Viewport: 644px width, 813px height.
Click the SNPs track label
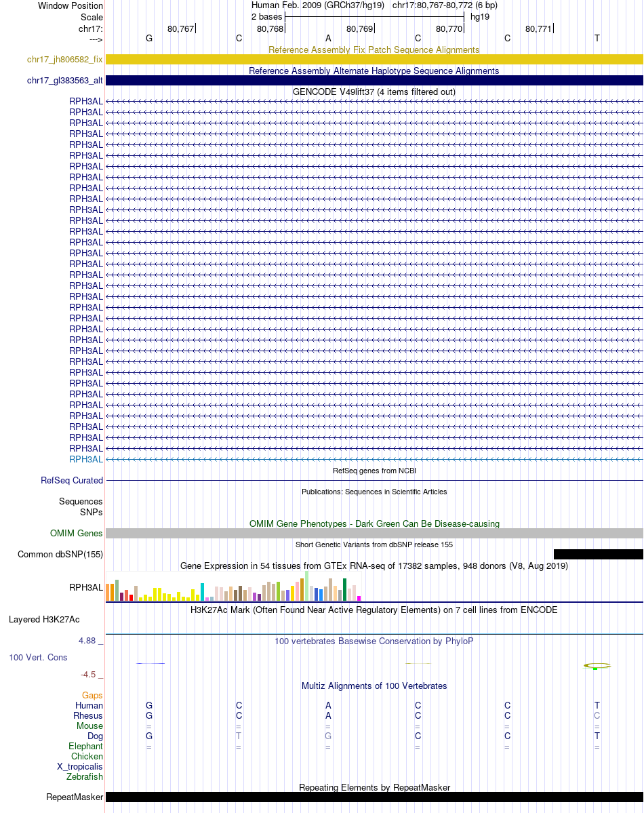point(92,512)
